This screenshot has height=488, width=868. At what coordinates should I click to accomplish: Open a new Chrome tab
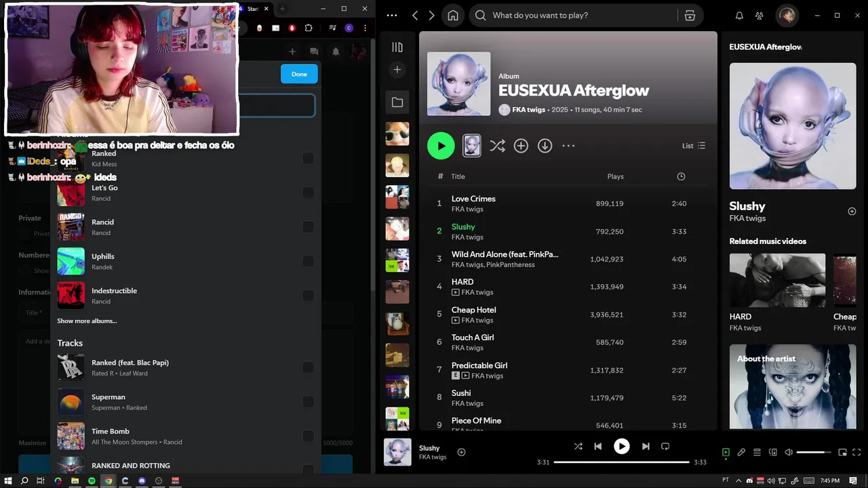(282, 8)
